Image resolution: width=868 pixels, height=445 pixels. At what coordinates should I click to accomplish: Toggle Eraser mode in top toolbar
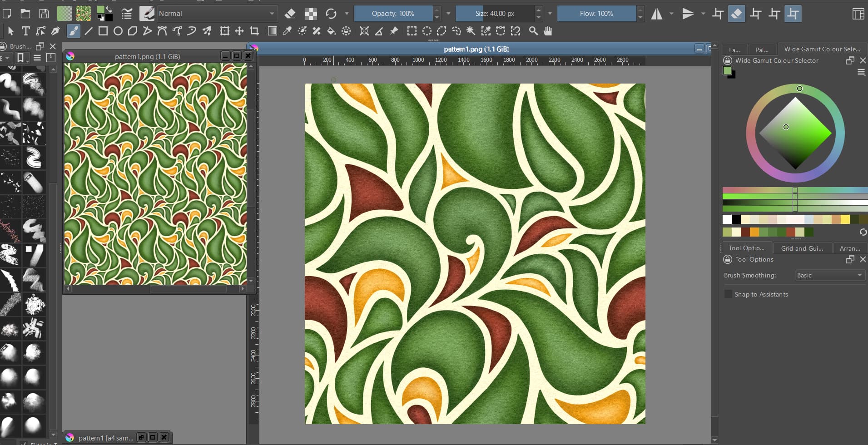point(290,14)
